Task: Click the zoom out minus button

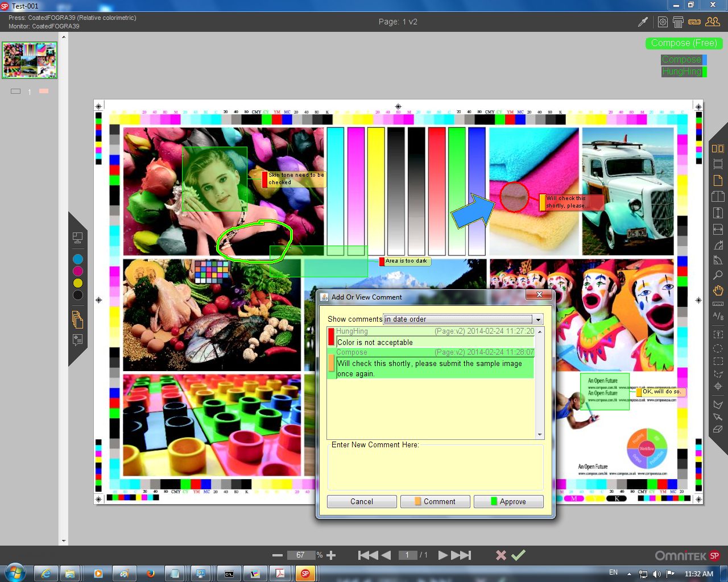Action: pos(278,555)
